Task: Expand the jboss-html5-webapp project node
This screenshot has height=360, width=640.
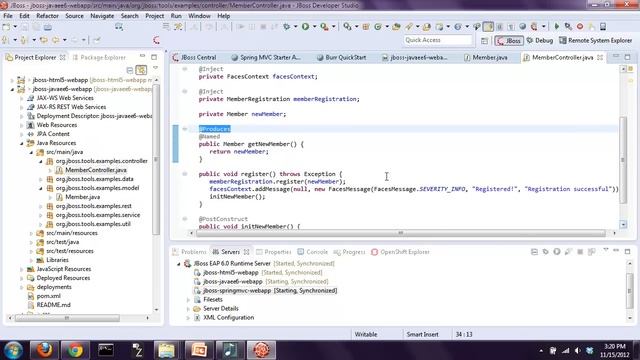Action: [x=12, y=80]
